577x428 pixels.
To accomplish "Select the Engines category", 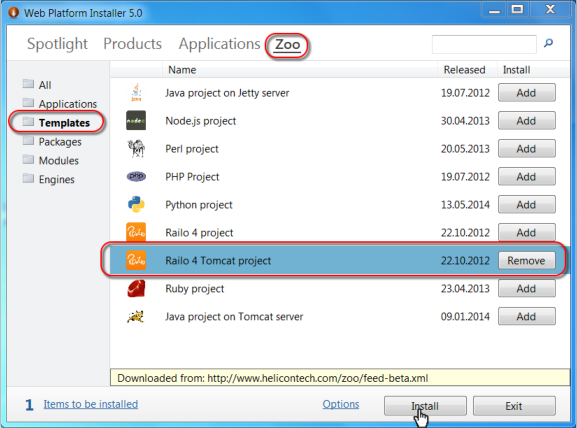I will tap(57, 179).
